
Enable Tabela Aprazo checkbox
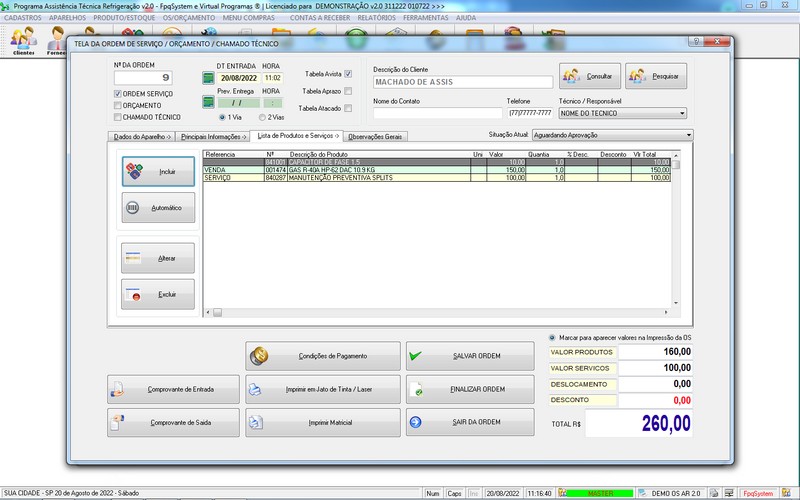[348, 91]
